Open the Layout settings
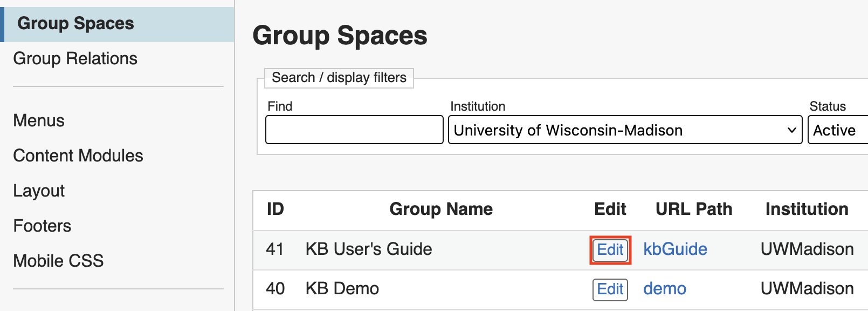Screen dimensions: 868x311 (39, 191)
